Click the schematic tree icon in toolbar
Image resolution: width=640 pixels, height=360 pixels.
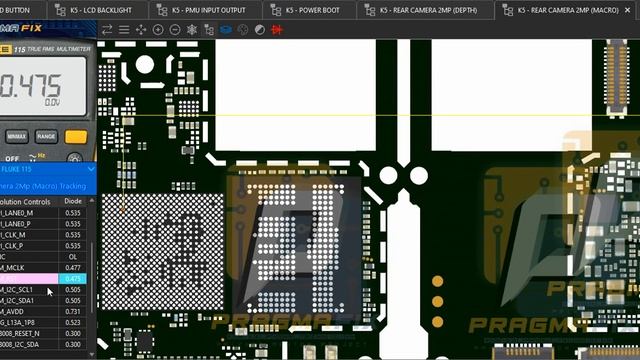pyautogui.click(x=209, y=29)
